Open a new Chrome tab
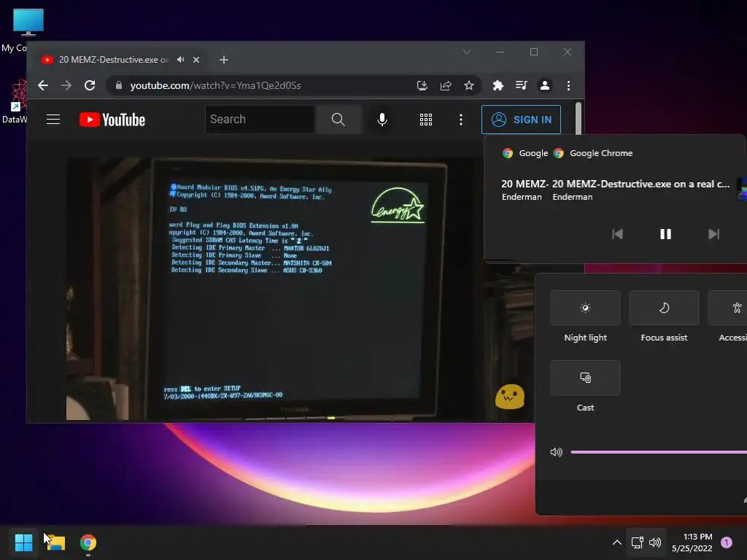Image resolution: width=747 pixels, height=560 pixels. [x=224, y=60]
